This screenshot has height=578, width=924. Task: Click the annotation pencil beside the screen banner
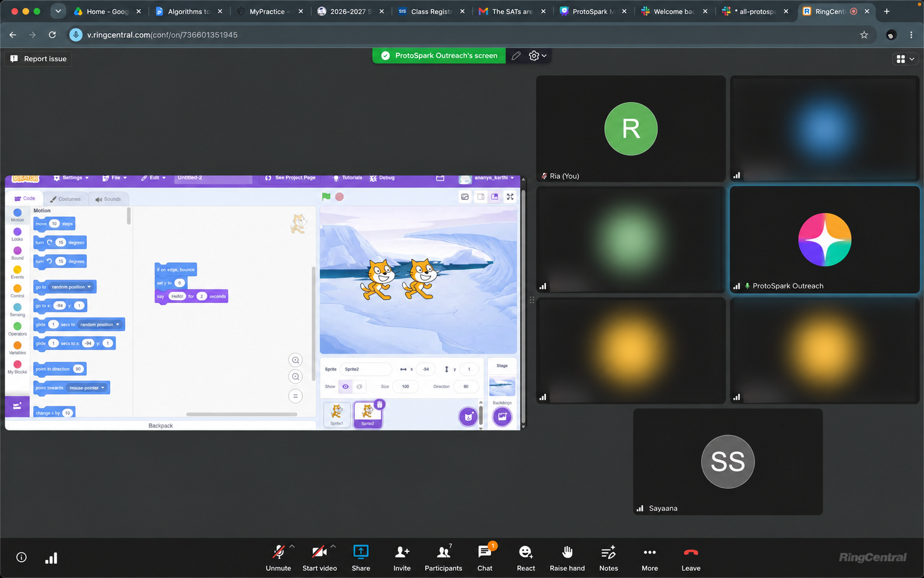[516, 56]
